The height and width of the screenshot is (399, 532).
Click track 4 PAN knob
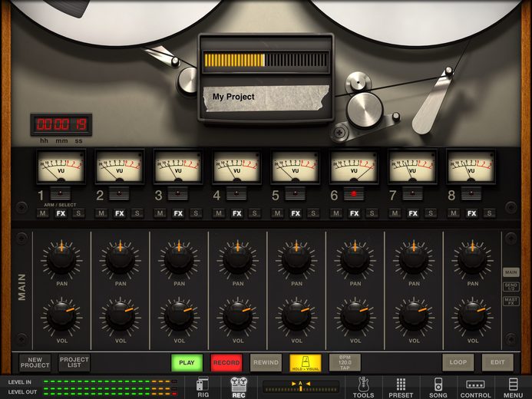[x=238, y=259]
